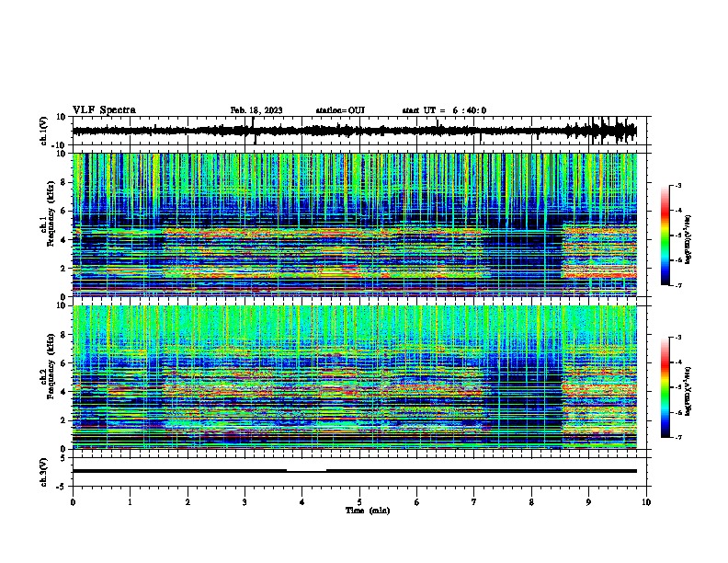Click time axis tick label "10"
Image resolution: width=728 pixels, height=563 pixels.
tap(646, 502)
